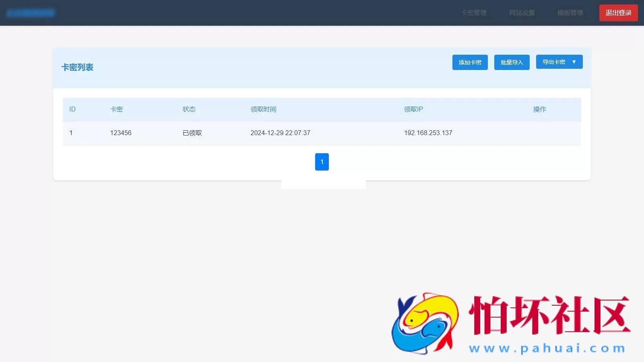Image resolution: width=644 pixels, height=362 pixels.
Task: Click the 卡密列表 panel title
Action: pyautogui.click(x=77, y=68)
